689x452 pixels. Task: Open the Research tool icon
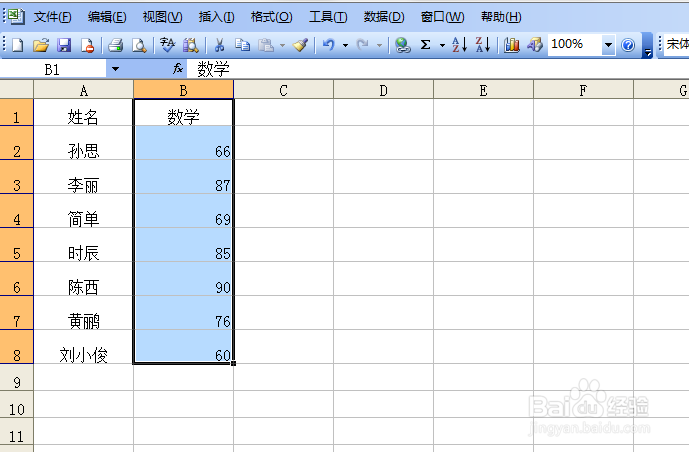(x=191, y=45)
